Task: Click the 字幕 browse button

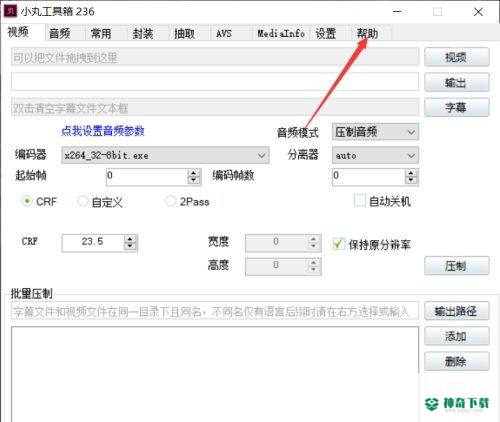Action: coord(457,107)
